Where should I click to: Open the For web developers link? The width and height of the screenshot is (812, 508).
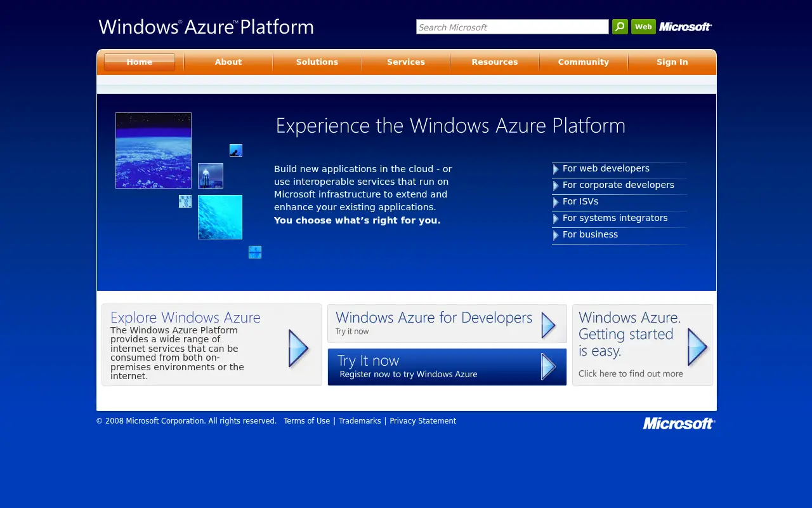coord(606,168)
